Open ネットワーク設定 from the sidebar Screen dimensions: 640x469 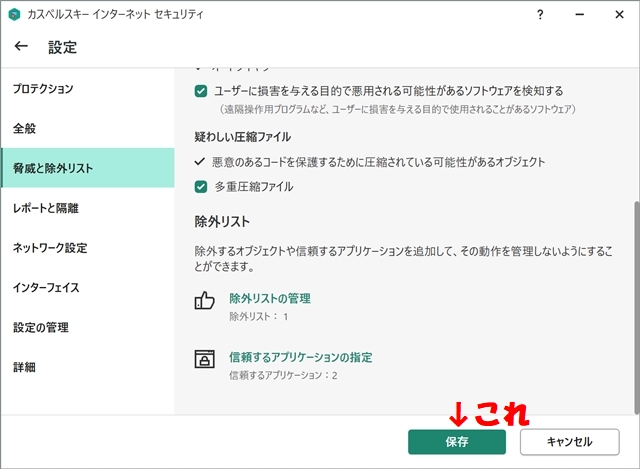(50, 248)
